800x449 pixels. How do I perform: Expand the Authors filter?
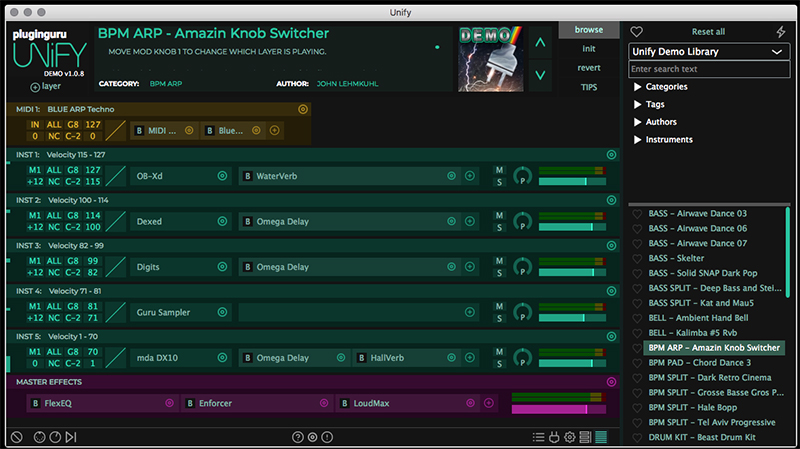[x=637, y=122]
